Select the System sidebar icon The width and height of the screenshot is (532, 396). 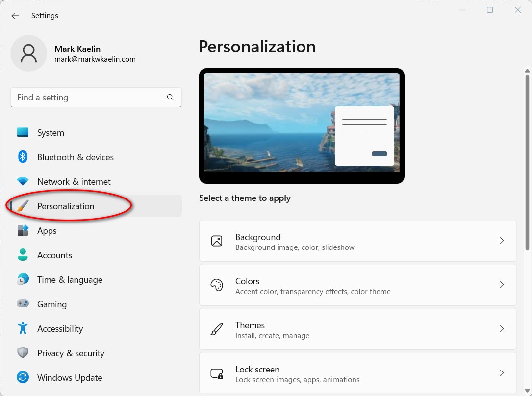tap(23, 132)
